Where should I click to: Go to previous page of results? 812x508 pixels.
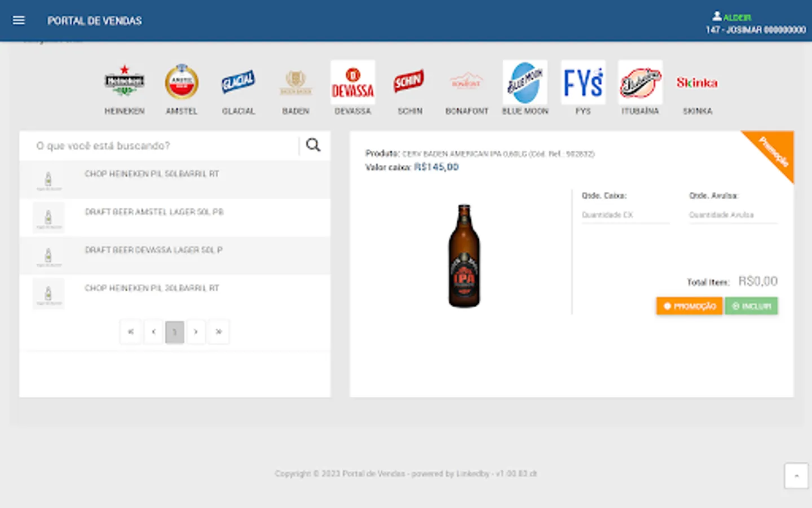(x=153, y=332)
